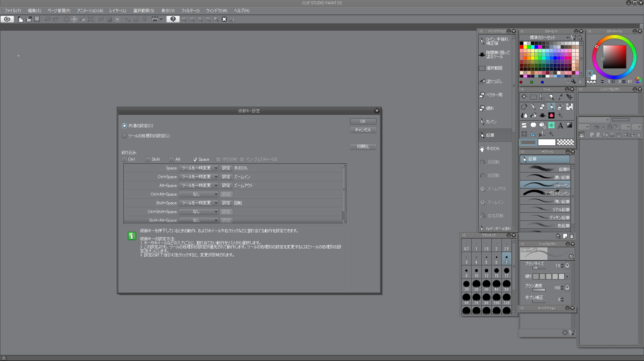Select the rectangular selection marquee tool
Image resolution: width=644 pixels, height=361 pixels.
[x=533, y=97]
